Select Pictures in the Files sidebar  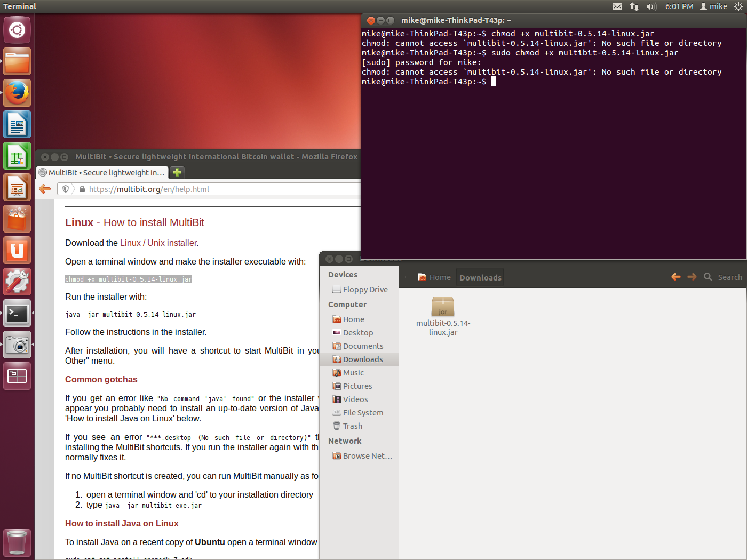359,386
